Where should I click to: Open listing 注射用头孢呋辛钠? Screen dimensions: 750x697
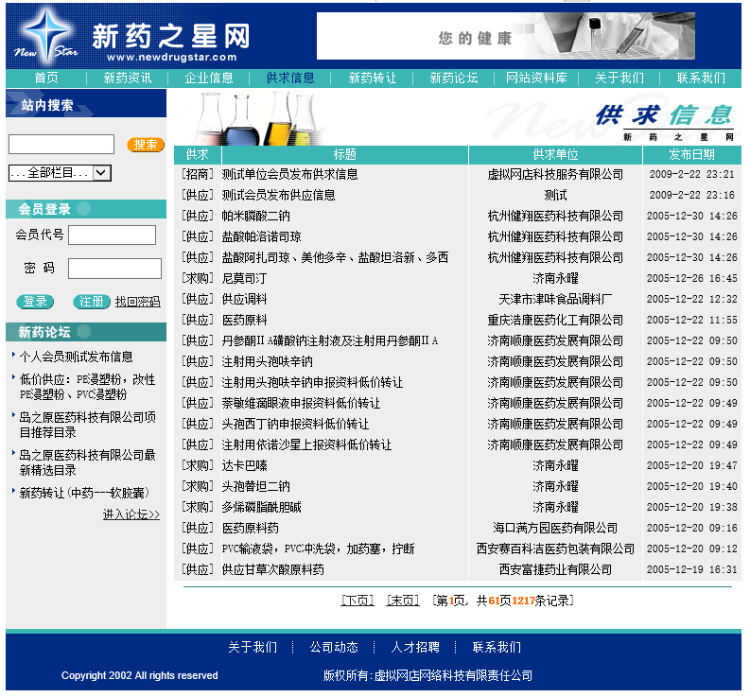267,362
